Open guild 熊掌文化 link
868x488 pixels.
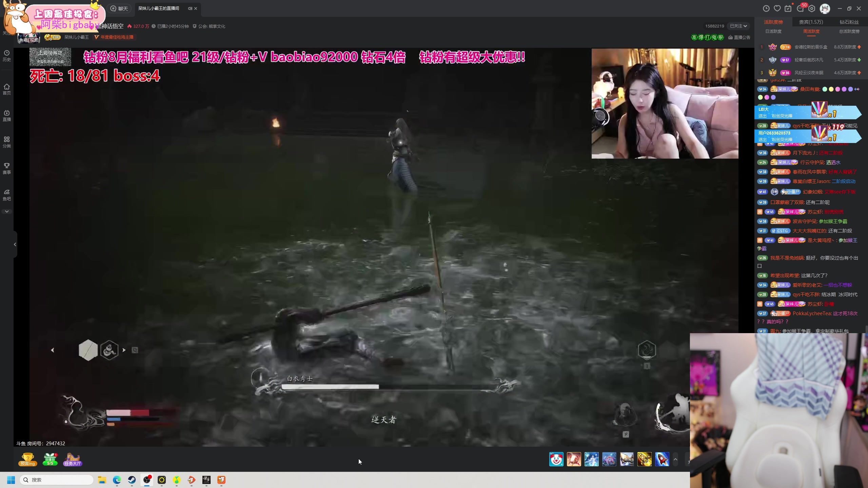pos(209,26)
